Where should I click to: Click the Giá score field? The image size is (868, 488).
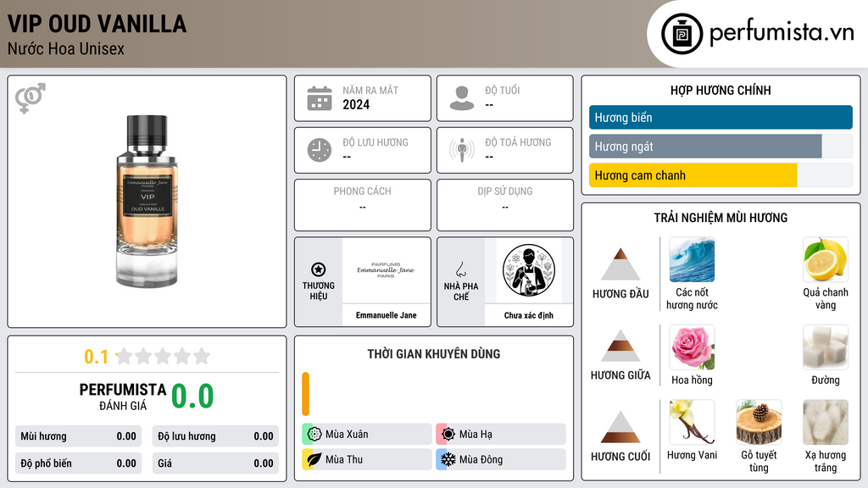[x=215, y=463]
